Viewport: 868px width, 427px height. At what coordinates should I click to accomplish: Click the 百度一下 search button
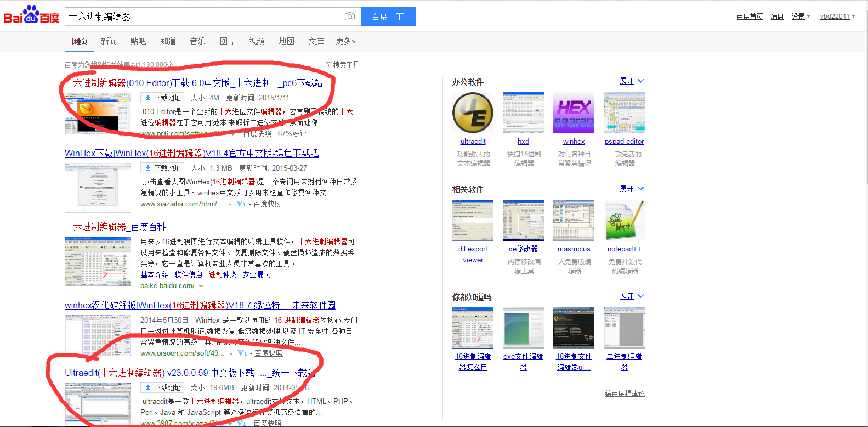[388, 16]
